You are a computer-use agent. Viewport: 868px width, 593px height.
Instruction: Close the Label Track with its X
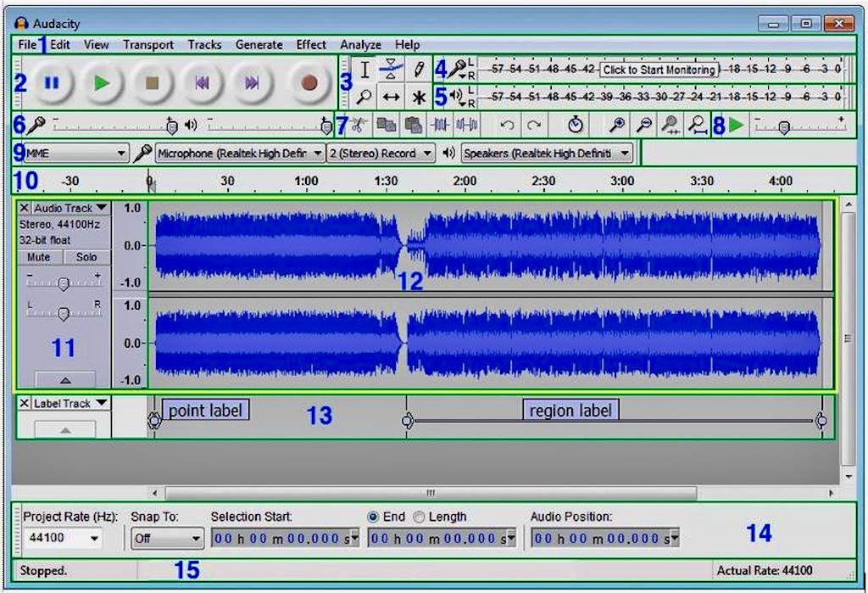pos(24,403)
